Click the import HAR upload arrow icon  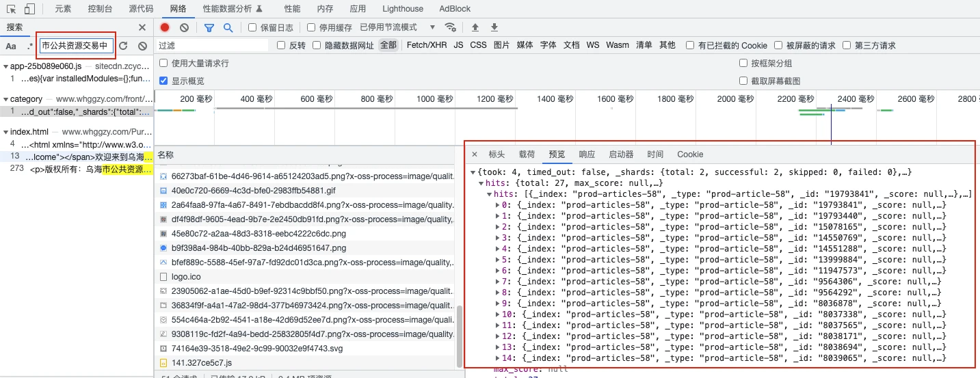tap(475, 27)
